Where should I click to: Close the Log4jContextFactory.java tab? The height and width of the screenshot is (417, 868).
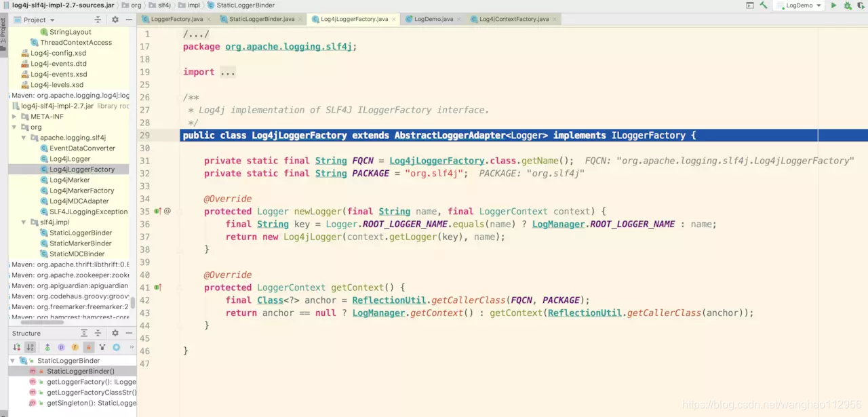pyautogui.click(x=555, y=19)
